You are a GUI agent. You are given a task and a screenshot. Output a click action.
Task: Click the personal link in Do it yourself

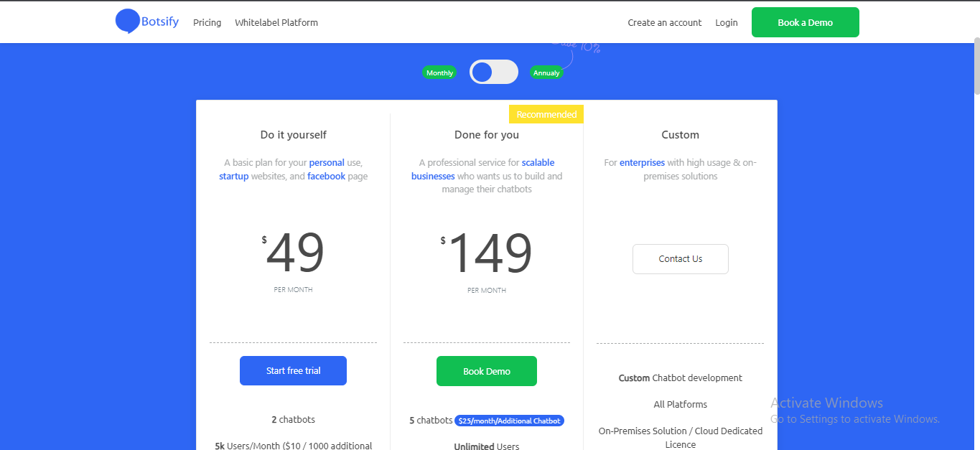click(327, 163)
